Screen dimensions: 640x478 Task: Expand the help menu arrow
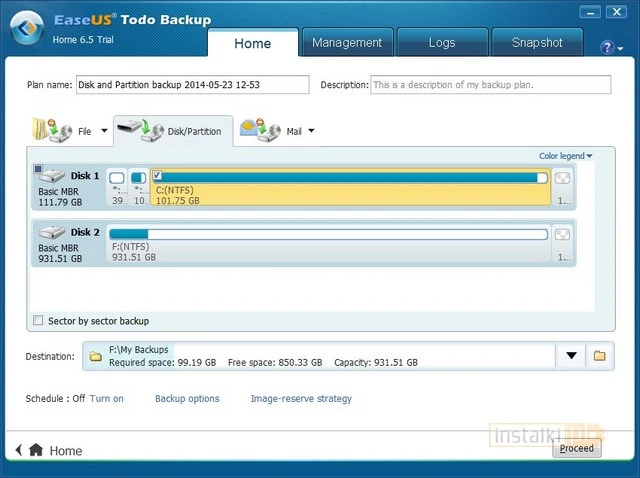[x=620, y=49]
